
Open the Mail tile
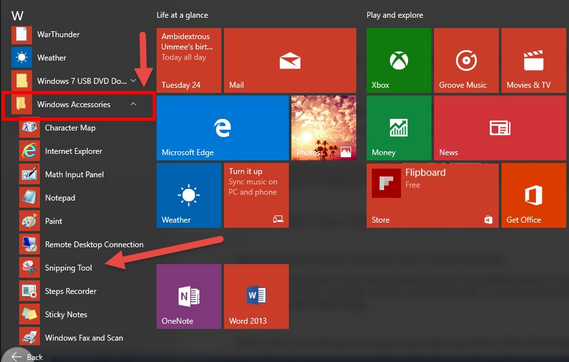tap(290, 60)
